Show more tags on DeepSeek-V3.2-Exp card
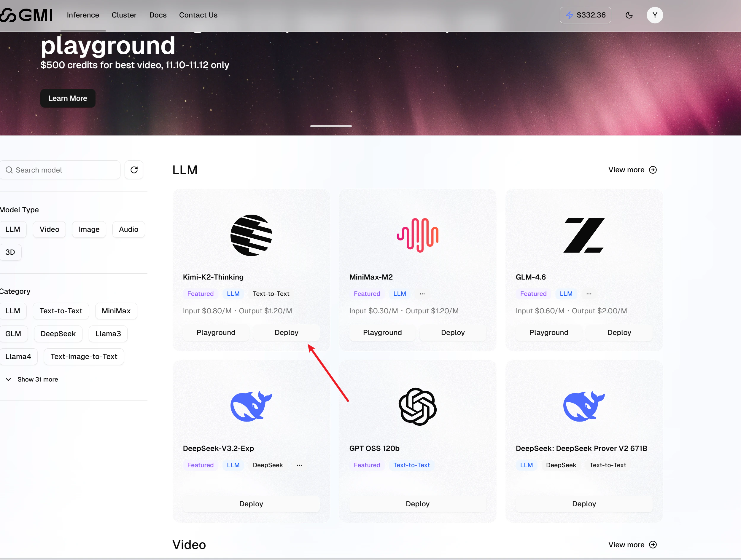 coord(299,465)
